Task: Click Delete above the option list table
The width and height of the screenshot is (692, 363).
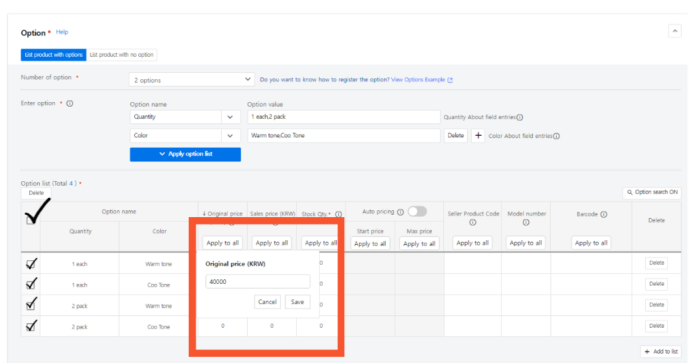Action: pyautogui.click(x=36, y=193)
